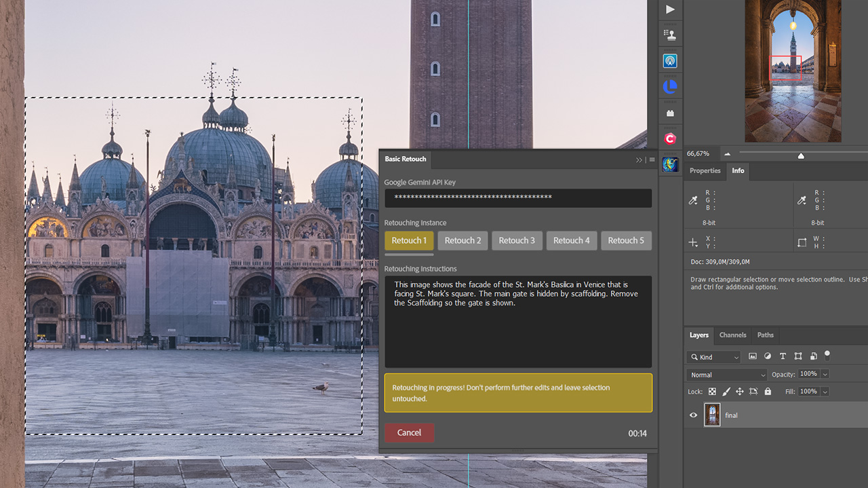
Task: Click the blue compass plugin icon
Action: pos(670,60)
